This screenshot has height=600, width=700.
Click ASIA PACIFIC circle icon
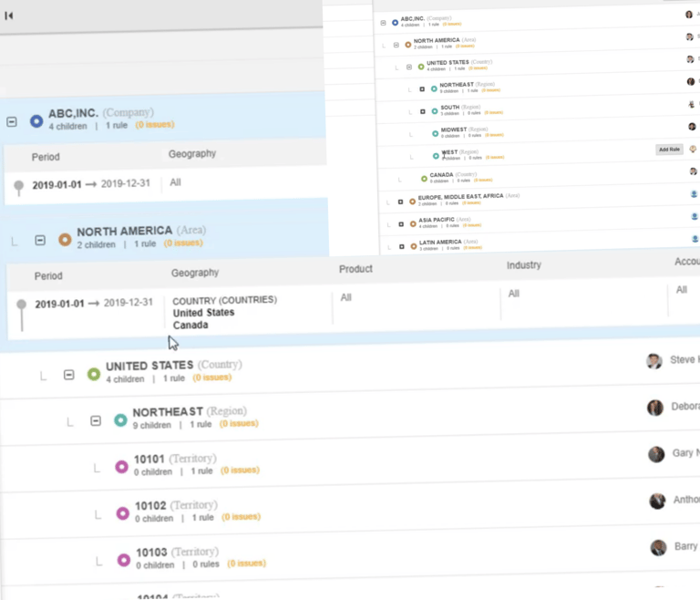(x=413, y=223)
